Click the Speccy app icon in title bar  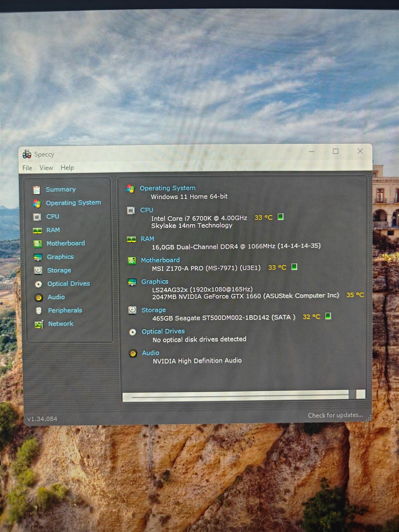[x=27, y=154]
